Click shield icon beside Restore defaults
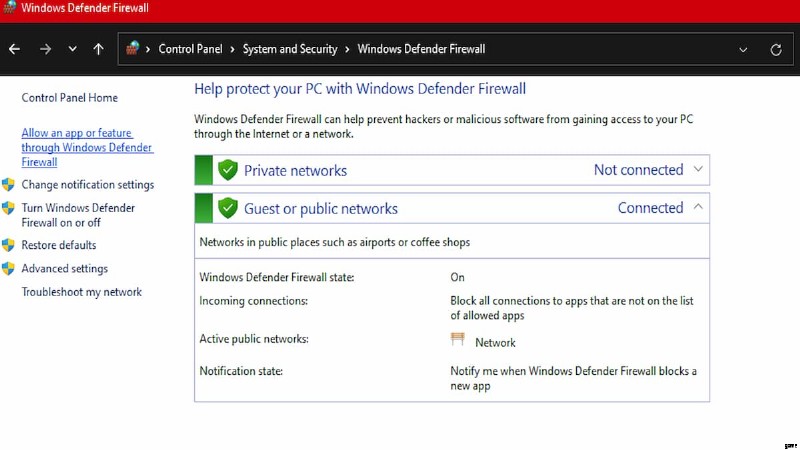This screenshot has width=800, height=450. 8,245
